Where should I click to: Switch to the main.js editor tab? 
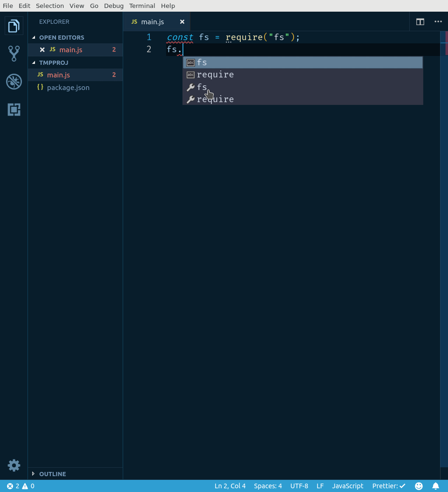(152, 21)
